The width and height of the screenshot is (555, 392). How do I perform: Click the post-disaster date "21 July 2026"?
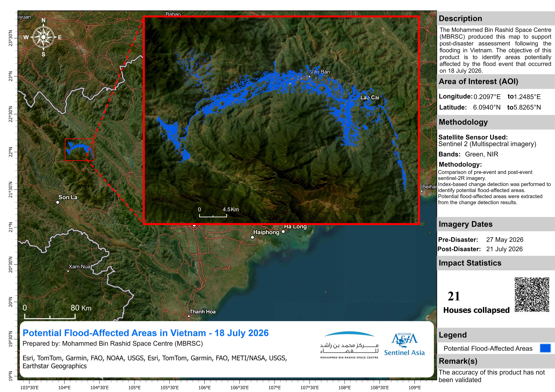pos(504,249)
